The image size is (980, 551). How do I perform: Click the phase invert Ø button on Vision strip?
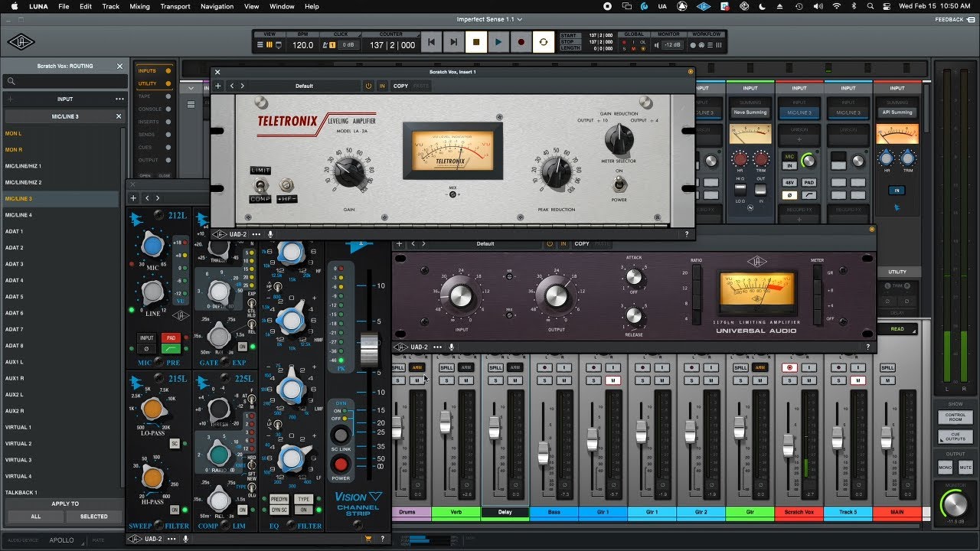146,348
